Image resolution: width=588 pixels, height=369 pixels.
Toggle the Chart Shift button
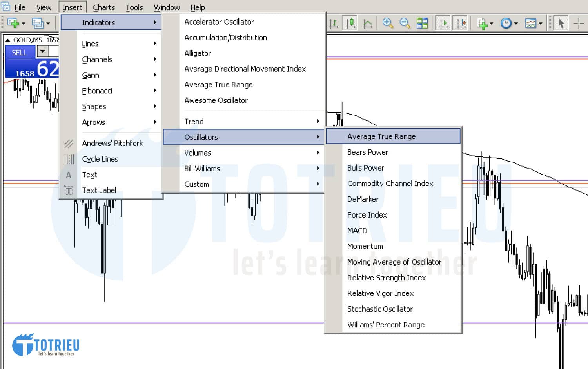461,24
